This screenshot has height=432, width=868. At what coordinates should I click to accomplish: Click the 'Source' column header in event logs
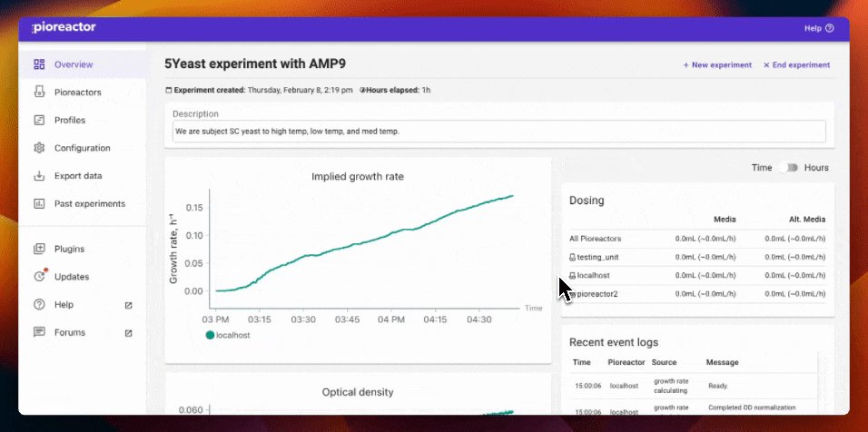coord(665,362)
